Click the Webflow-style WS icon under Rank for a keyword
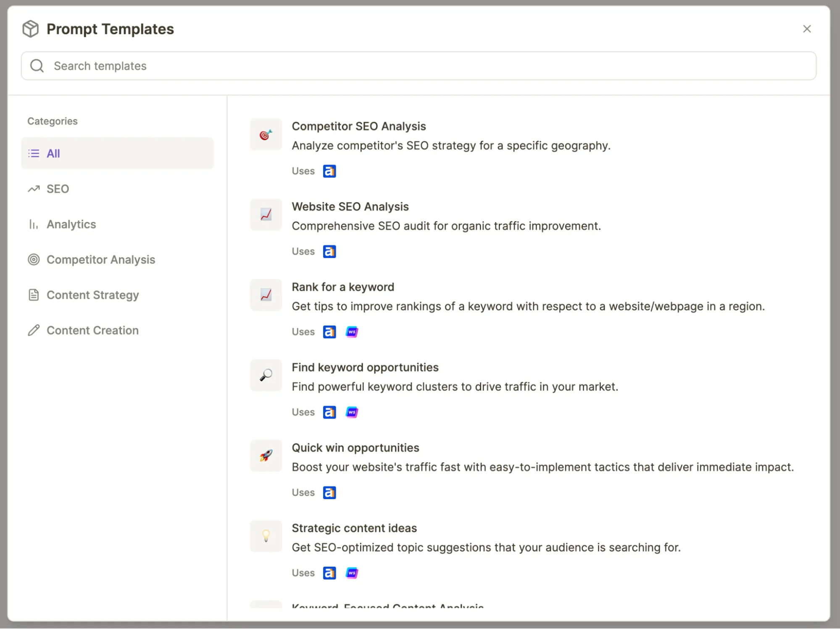This screenshot has width=840, height=629. pos(352,332)
